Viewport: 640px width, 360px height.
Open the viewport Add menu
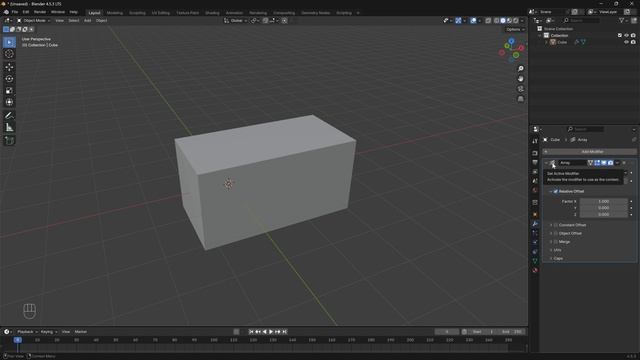[x=87, y=20]
